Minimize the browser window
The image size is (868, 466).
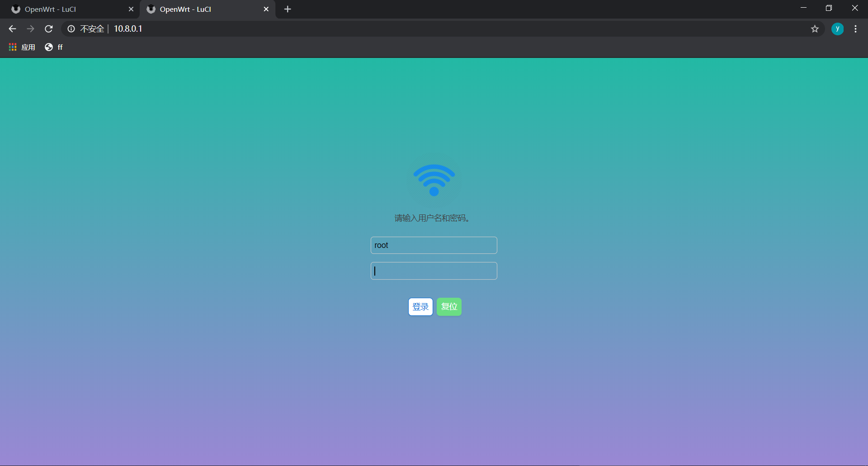[803, 8]
